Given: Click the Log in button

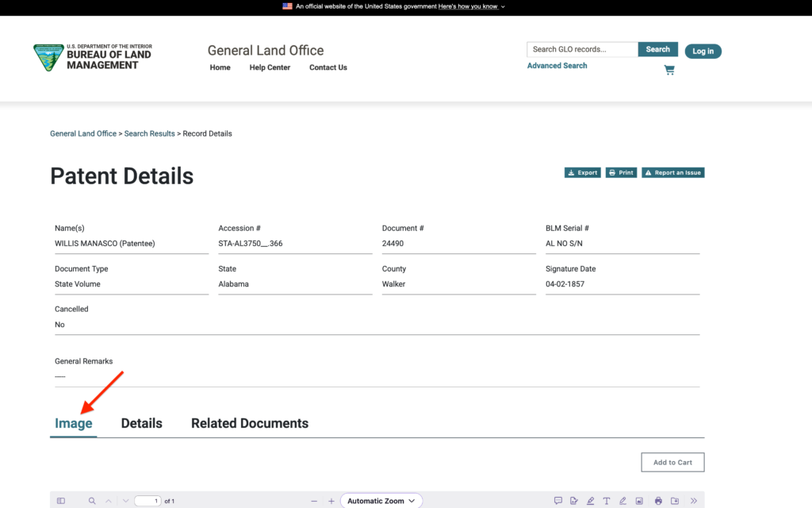Looking at the screenshot, I should pos(703,52).
